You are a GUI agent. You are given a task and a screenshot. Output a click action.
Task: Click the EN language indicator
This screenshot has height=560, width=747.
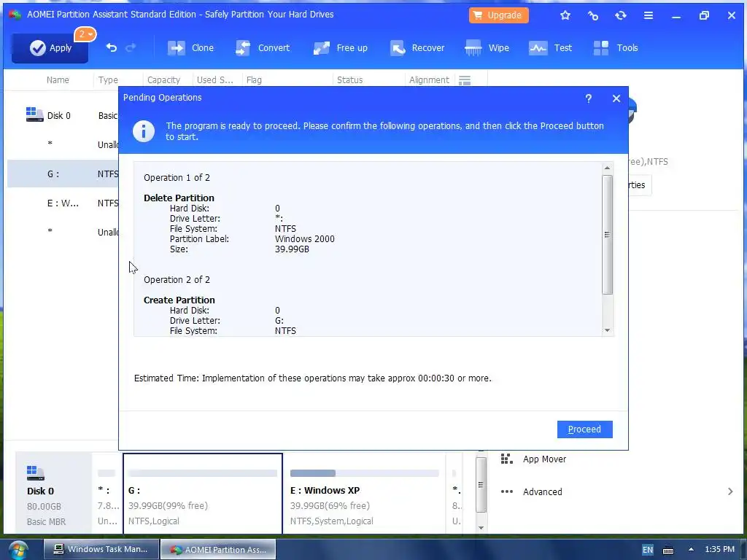[x=648, y=550]
